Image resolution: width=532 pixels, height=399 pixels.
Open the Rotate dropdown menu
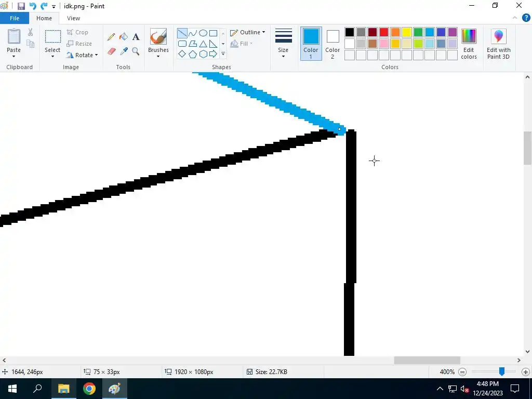83,55
